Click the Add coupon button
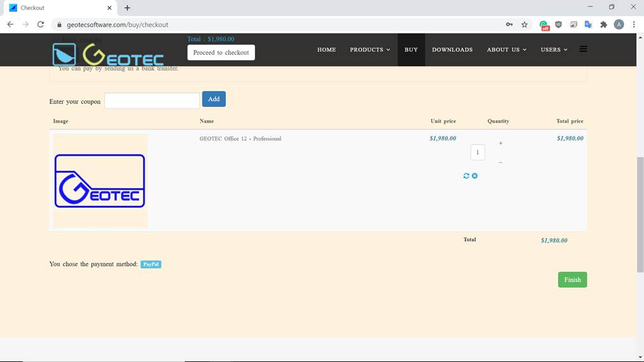Image resolution: width=644 pixels, height=362 pixels. coord(213,99)
